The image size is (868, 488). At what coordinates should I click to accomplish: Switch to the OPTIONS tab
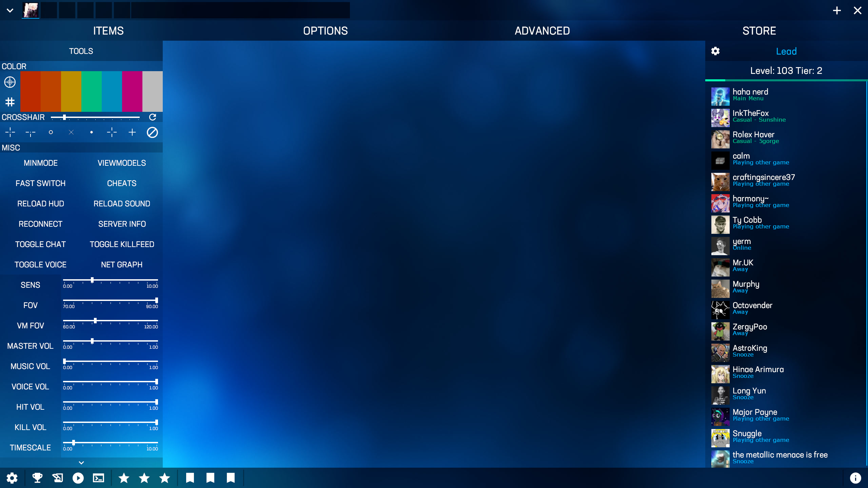pyautogui.click(x=325, y=31)
